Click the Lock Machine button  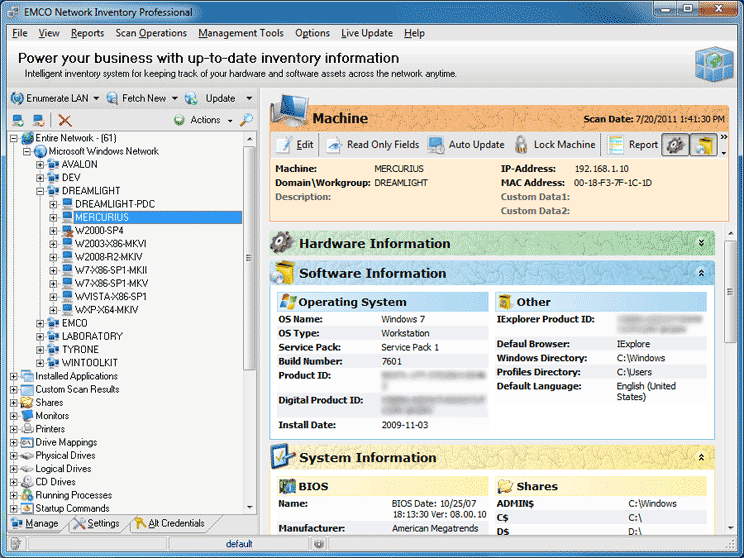click(554, 145)
